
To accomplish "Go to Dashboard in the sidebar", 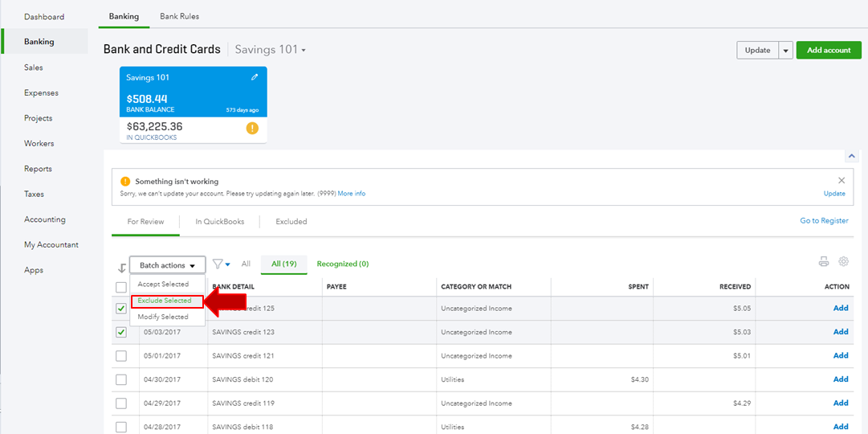I will click(44, 17).
